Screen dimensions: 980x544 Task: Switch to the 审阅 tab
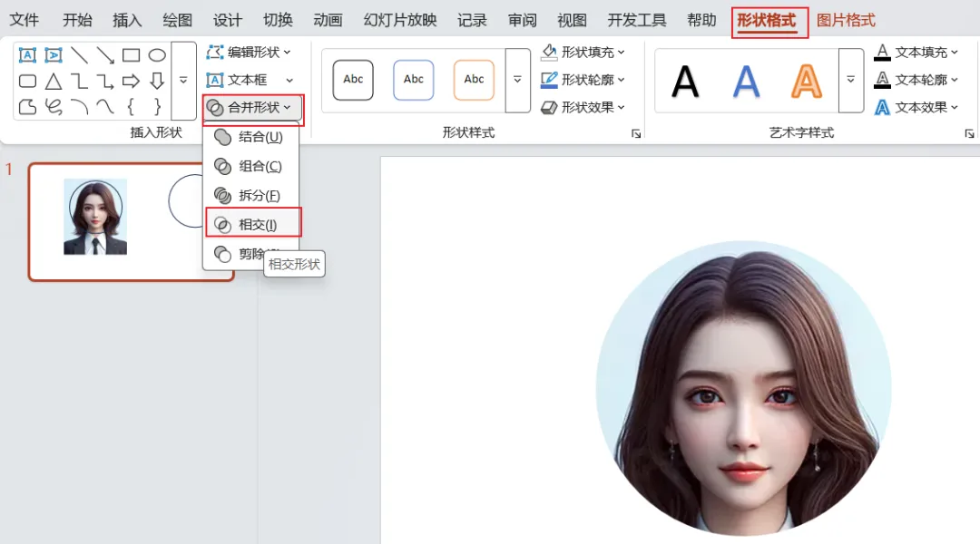coord(523,21)
